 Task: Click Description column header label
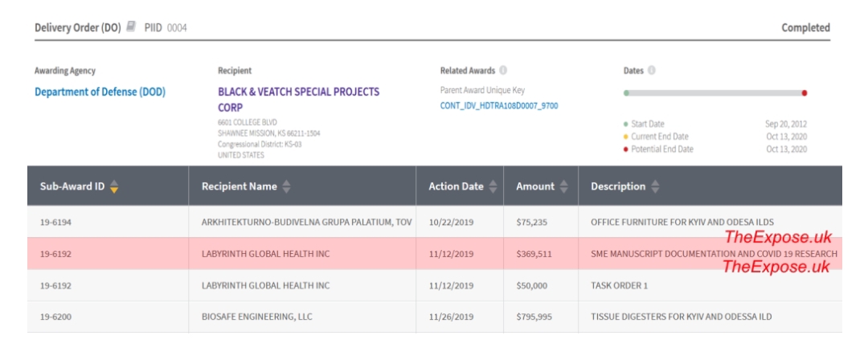618,186
